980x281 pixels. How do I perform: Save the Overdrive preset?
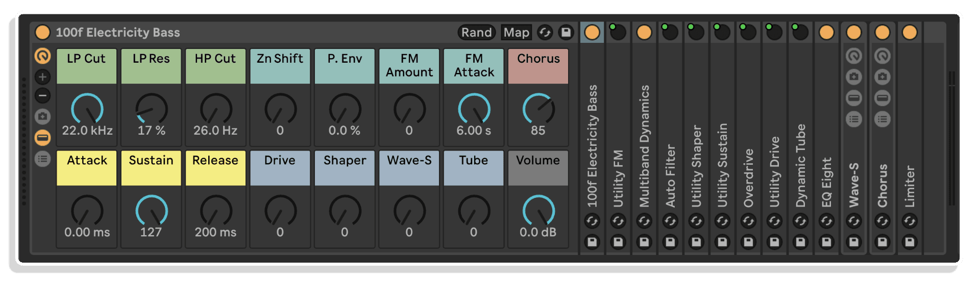point(748,242)
